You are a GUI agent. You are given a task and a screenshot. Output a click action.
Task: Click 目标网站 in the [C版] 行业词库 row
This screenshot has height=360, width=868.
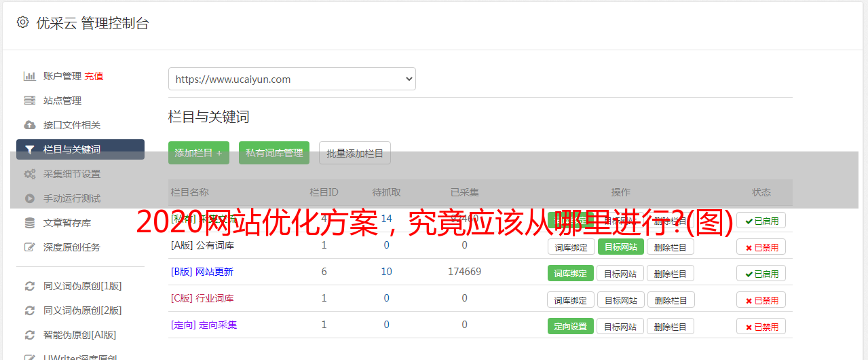(621, 300)
